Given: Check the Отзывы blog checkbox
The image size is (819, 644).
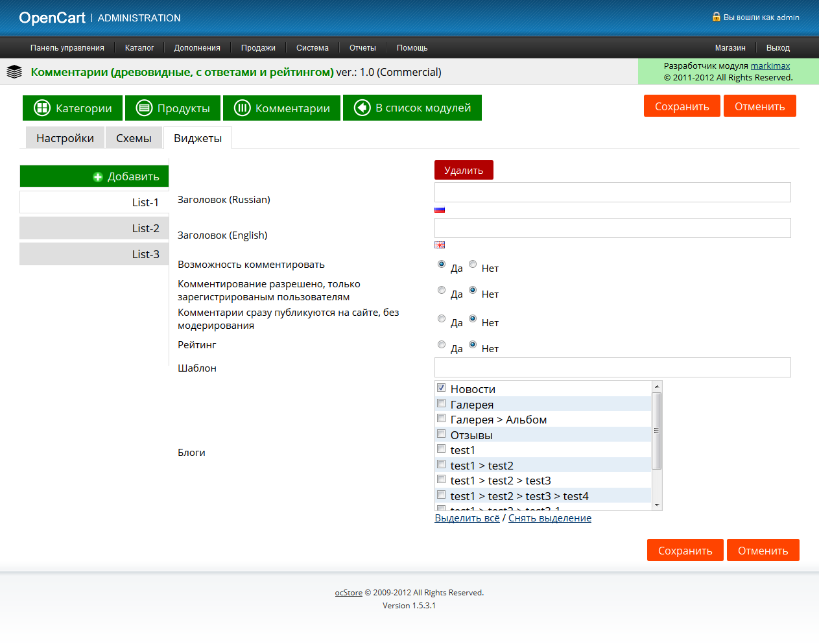Looking at the screenshot, I should tap(441, 434).
